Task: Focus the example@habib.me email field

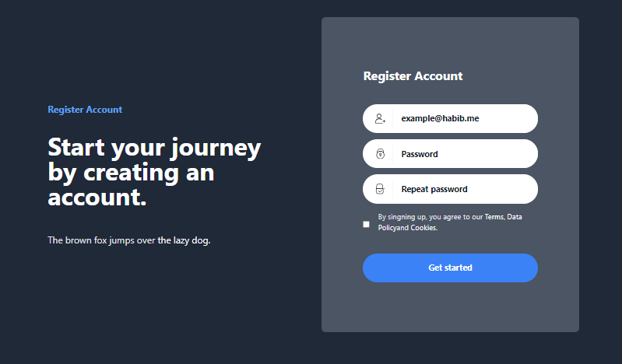Action: tap(450, 118)
